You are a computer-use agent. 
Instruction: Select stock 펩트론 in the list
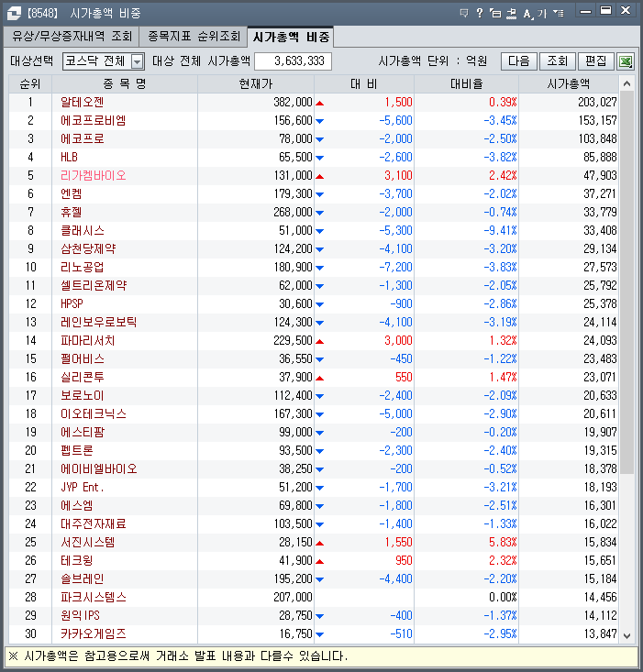click(76, 451)
